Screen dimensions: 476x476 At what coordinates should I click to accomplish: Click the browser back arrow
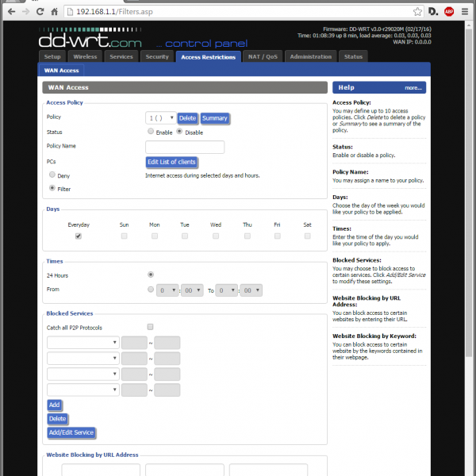click(x=10, y=12)
